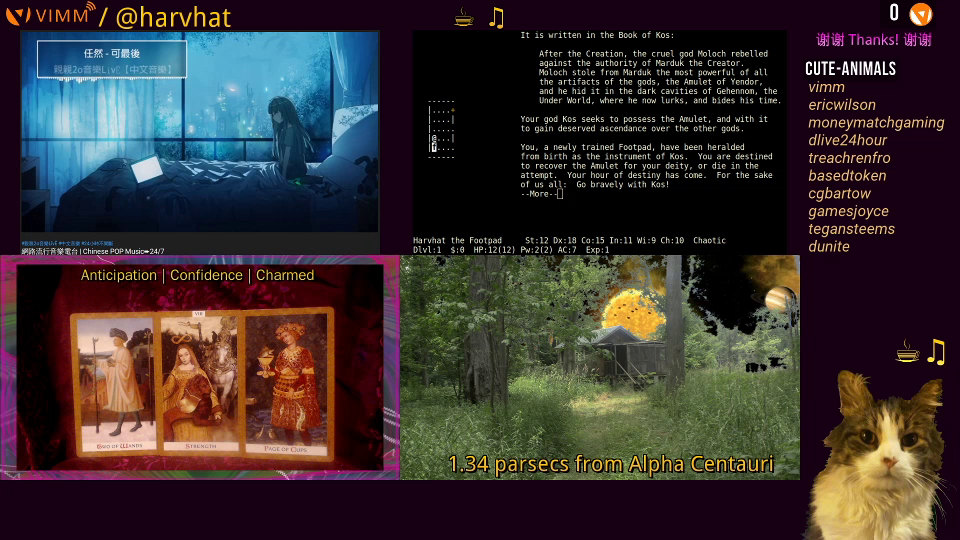Image resolution: width=960 pixels, height=540 pixels.
Task: Click the Alpha Centauri distance caption
Action: [610, 464]
